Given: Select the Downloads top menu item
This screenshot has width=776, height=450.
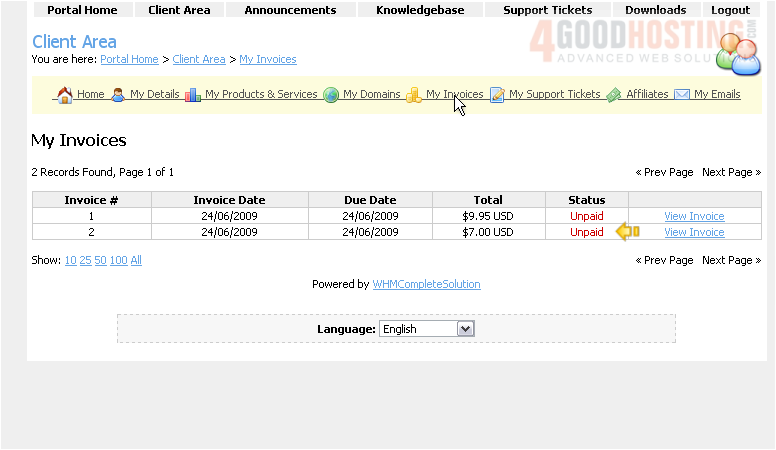Looking at the screenshot, I should click(655, 10).
